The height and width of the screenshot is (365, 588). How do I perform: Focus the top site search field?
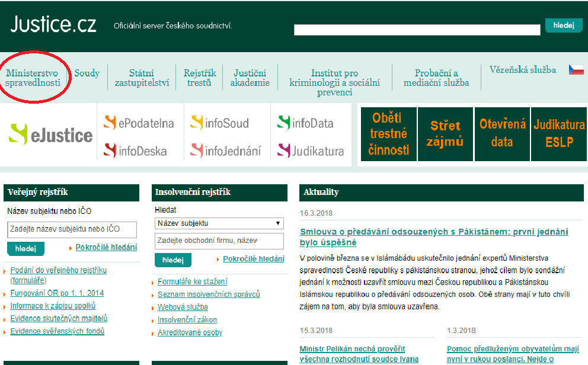(417, 30)
